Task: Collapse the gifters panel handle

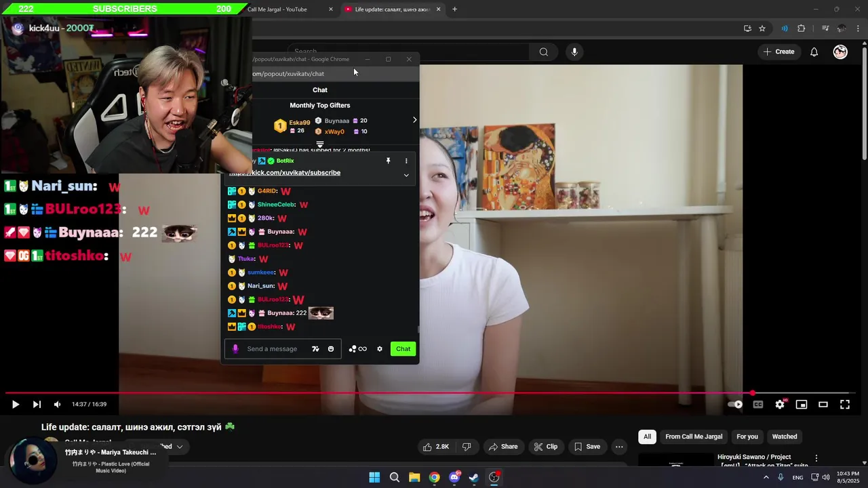Action: [x=320, y=144]
